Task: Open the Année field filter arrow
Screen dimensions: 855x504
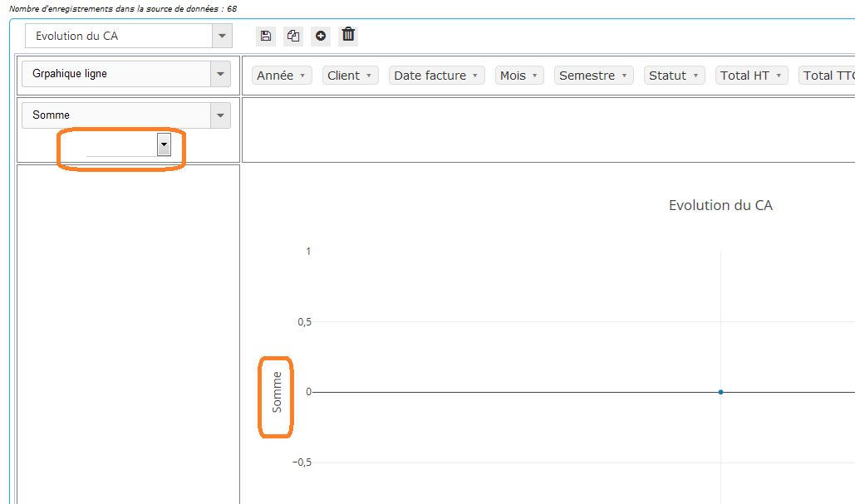Action: (x=302, y=76)
